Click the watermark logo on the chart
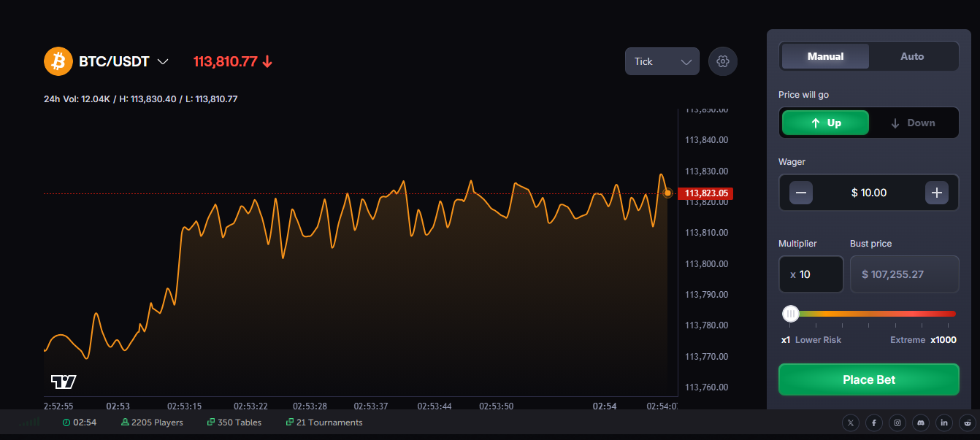 coord(64,381)
